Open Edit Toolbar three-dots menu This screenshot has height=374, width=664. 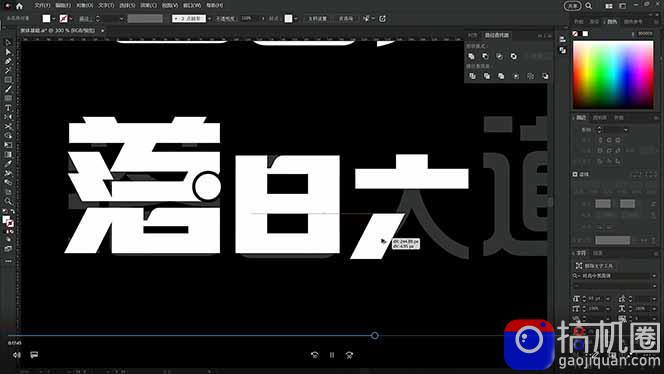(x=8, y=261)
